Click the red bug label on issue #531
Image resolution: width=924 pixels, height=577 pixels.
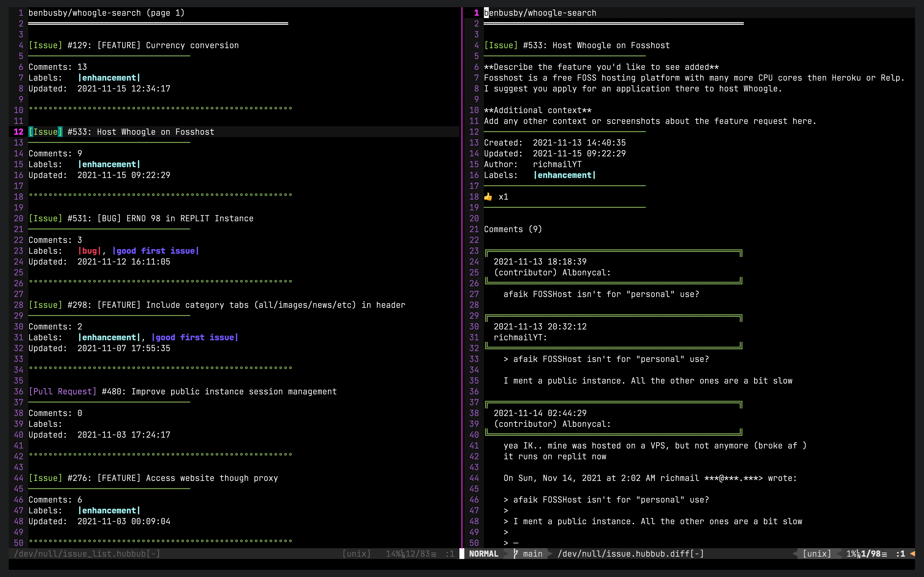[90, 251]
